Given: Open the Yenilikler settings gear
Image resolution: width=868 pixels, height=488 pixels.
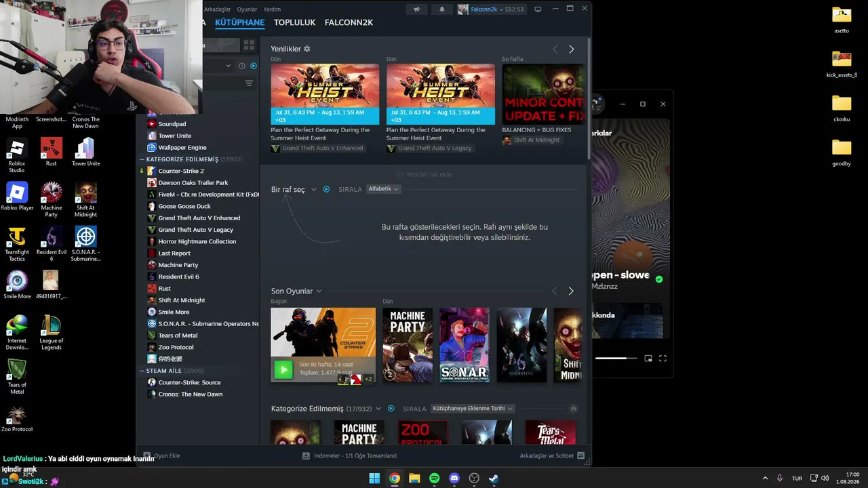Looking at the screenshot, I should pos(307,49).
